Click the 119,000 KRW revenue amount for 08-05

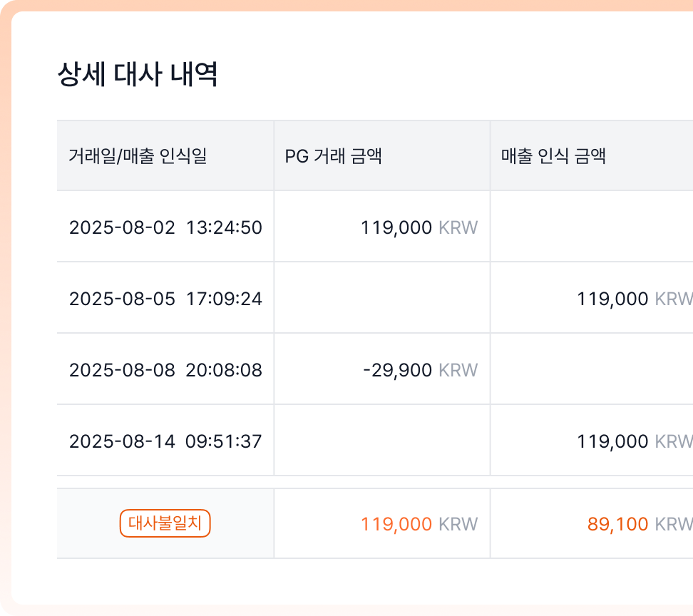635,299
